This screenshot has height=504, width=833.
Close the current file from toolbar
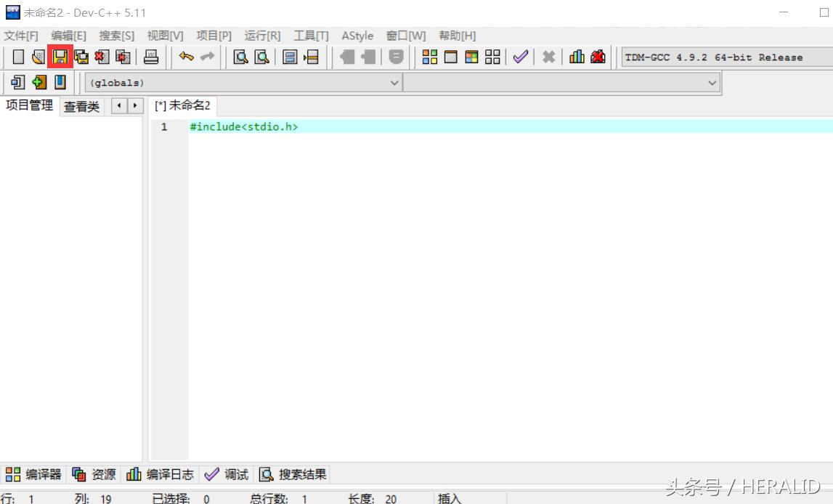[102, 57]
